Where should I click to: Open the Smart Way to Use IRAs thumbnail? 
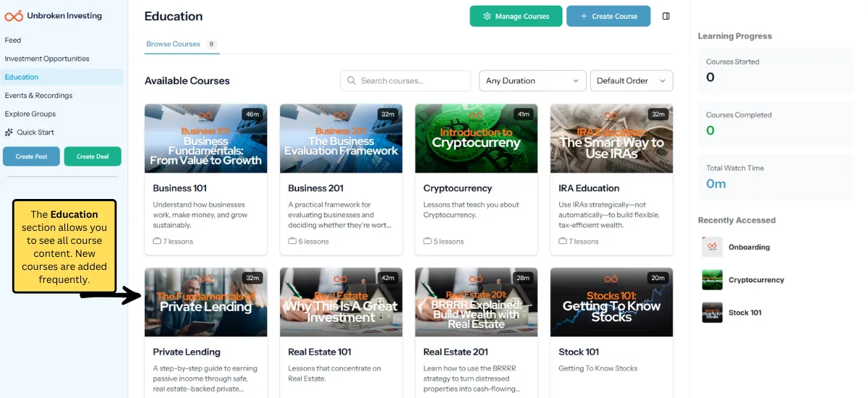click(x=612, y=138)
